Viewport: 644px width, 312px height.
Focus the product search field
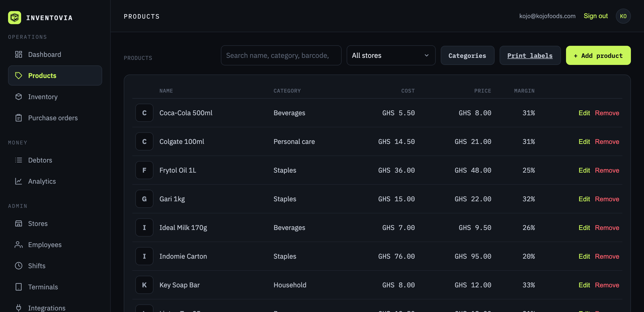coord(281,55)
